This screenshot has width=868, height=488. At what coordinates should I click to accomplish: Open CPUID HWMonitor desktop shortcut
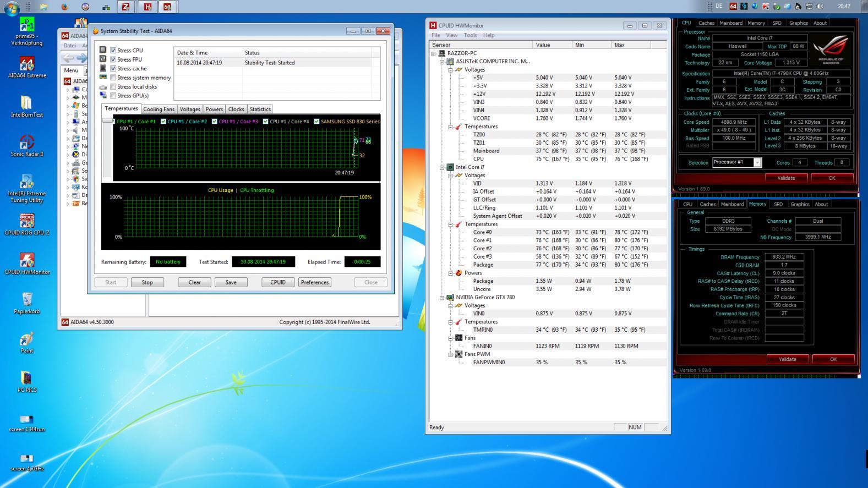pyautogui.click(x=27, y=264)
